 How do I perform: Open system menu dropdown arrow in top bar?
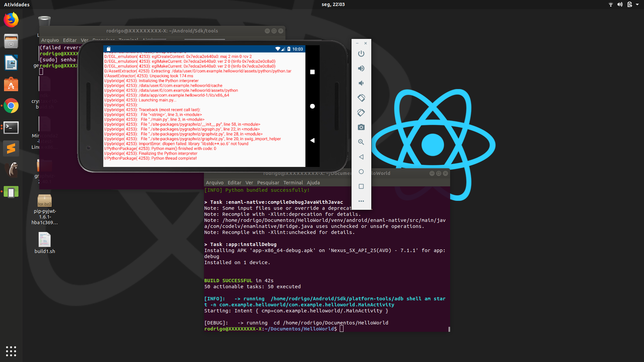(x=637, y=4)
